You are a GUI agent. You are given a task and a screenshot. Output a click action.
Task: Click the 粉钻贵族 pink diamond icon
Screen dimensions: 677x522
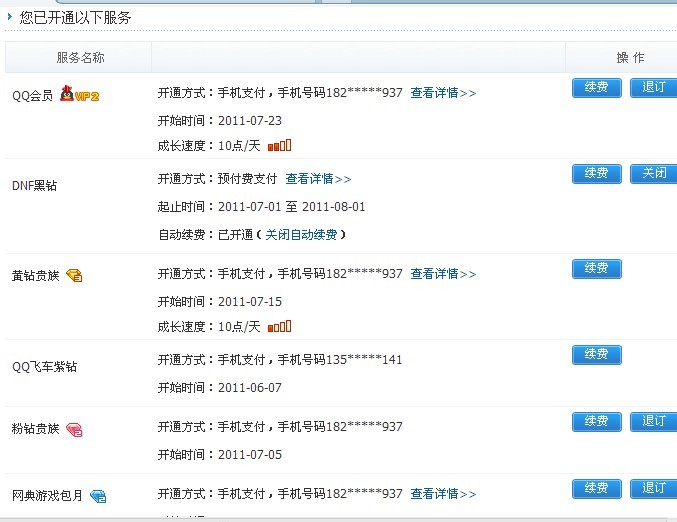(x=74, y=429)
